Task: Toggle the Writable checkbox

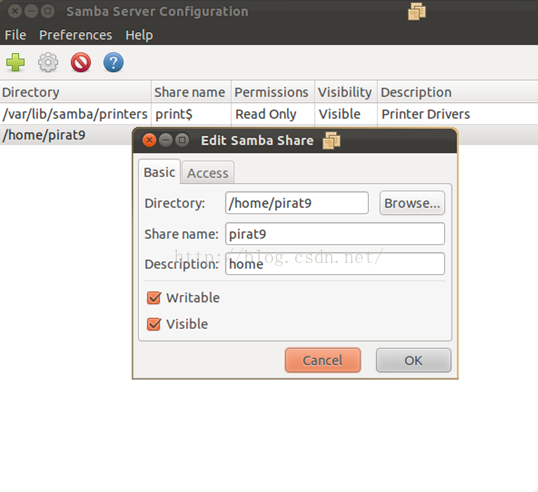Action: (154, 298)
